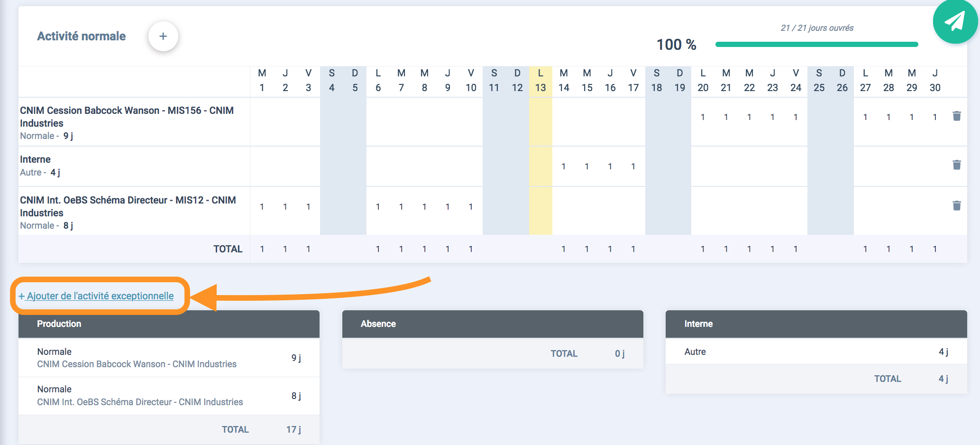Click the Interne summary panel header
980x445 pixels.
click(816, 324)
